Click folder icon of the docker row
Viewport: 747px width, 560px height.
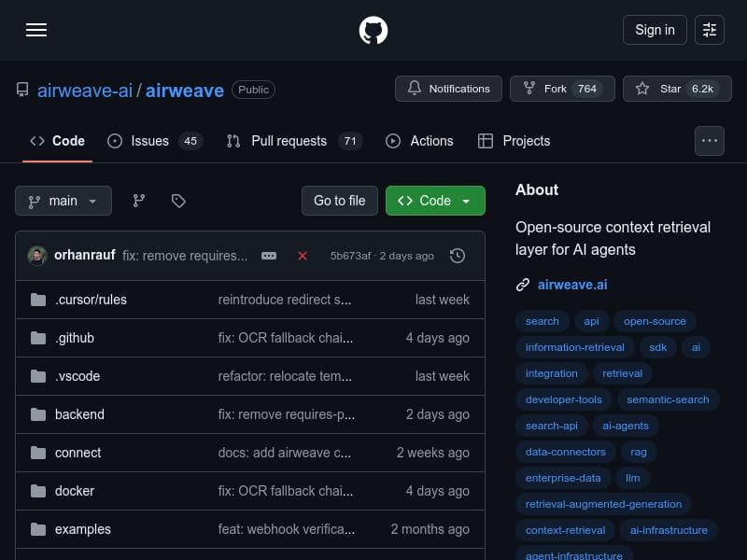(38, 491)
